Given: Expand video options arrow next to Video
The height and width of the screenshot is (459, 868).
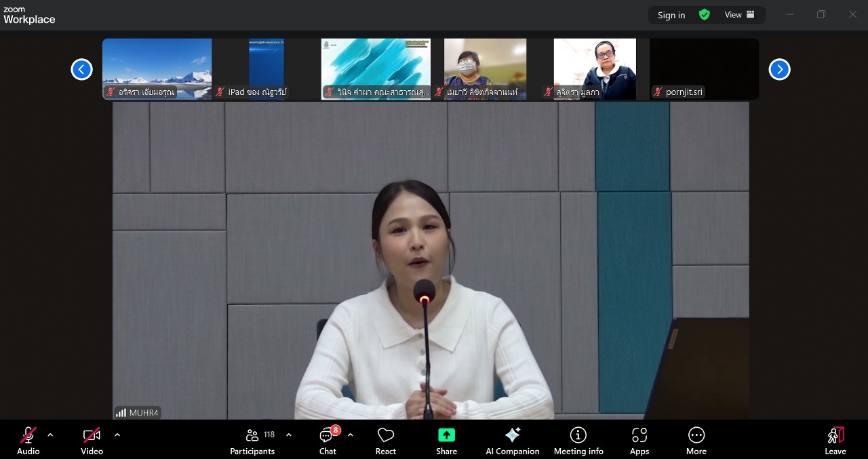Looking at the screenshot, I should pyautogui.click(x=117, y=435).
